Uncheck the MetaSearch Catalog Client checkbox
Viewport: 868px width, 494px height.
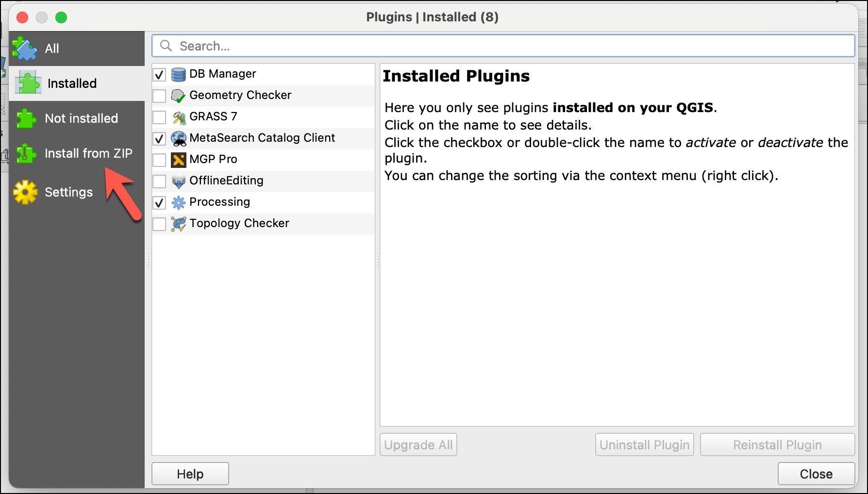tap(159, 139)
